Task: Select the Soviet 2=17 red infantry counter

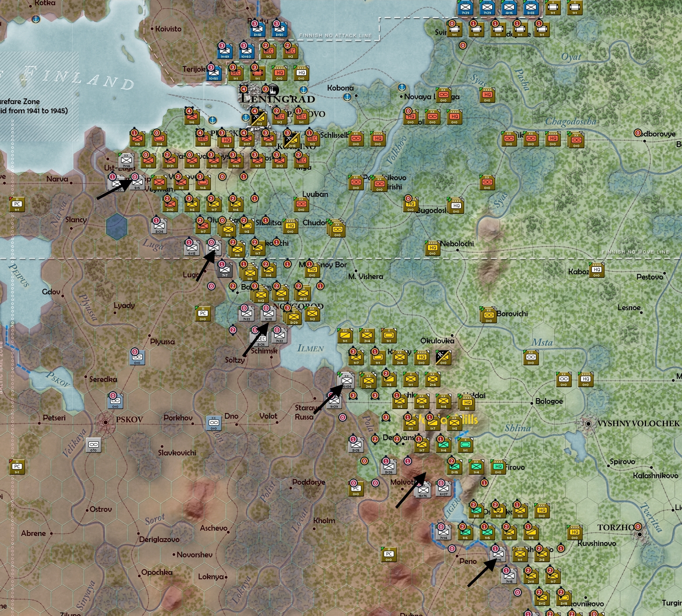Action: [x=246, y=139]
